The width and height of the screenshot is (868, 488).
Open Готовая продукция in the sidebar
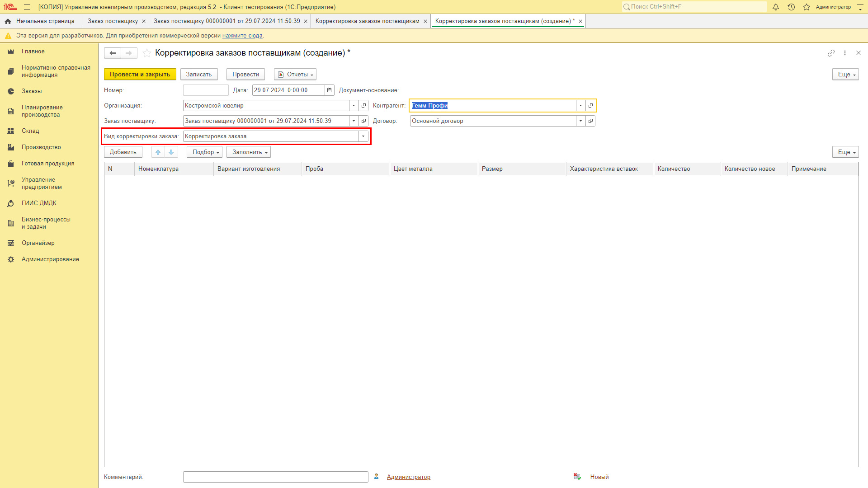(49, 164)
